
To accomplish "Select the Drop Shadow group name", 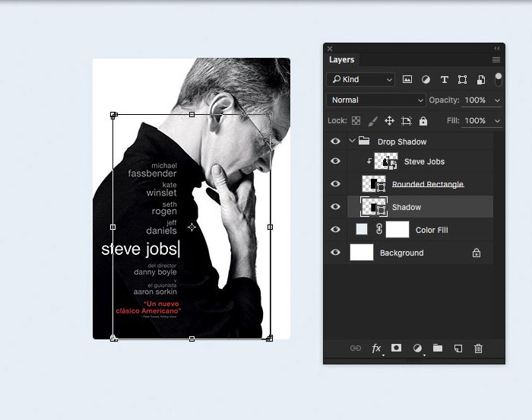I will tap(402, 142).
